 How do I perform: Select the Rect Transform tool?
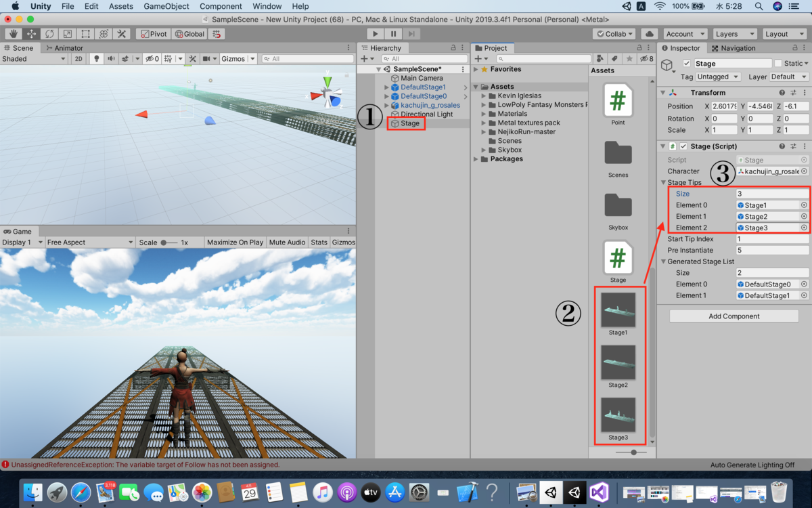[86, 34]
